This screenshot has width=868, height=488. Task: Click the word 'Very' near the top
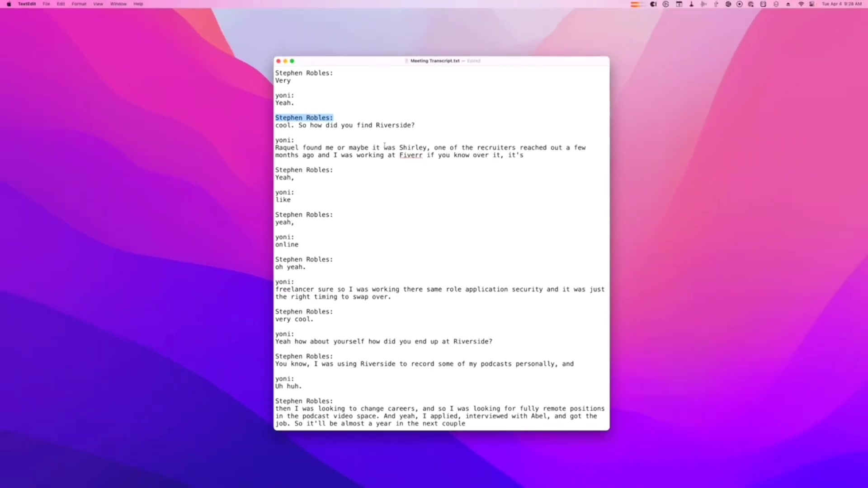283,81
